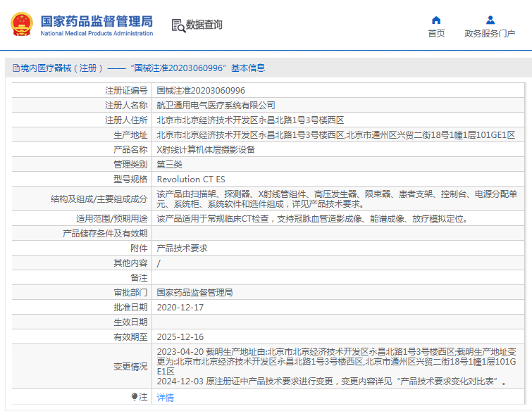Click 产品储存条件及有效期 row label

[x=105, y=234]
